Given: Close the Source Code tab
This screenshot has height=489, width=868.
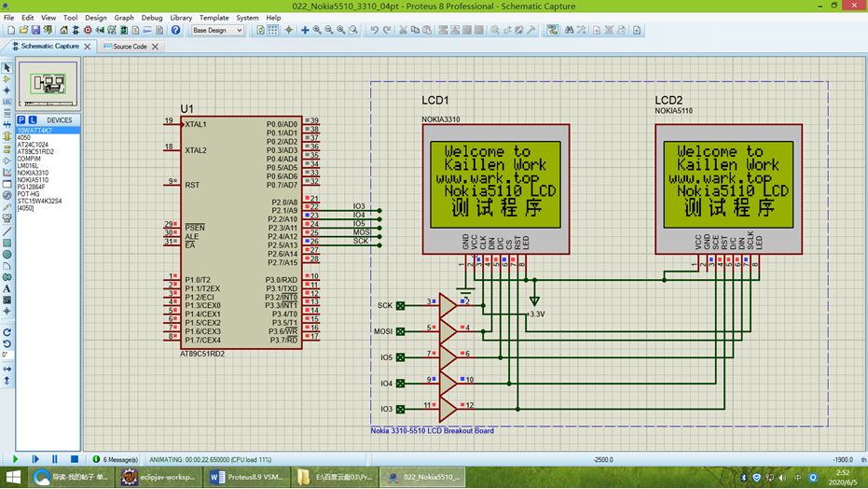Looking at the screenshot, I should (155, 47).
